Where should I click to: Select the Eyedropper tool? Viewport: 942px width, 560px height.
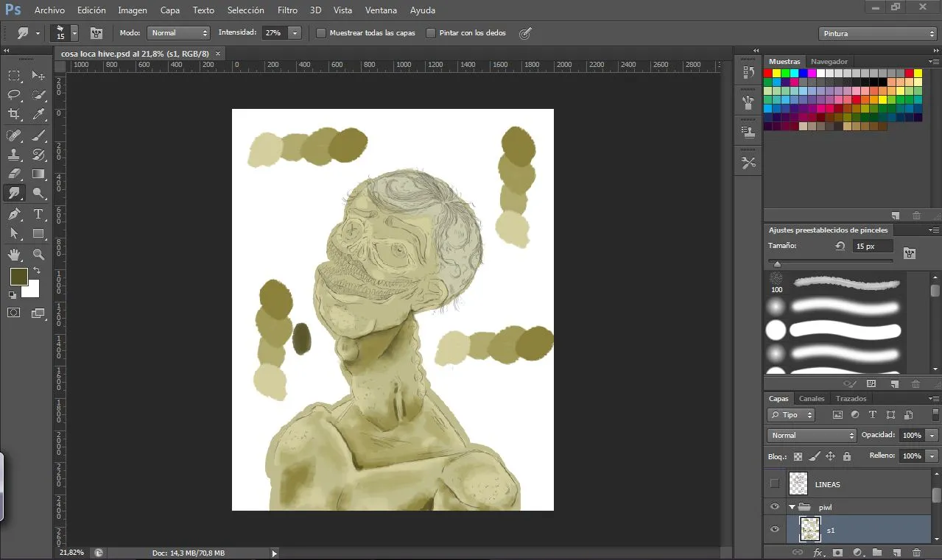39,114
